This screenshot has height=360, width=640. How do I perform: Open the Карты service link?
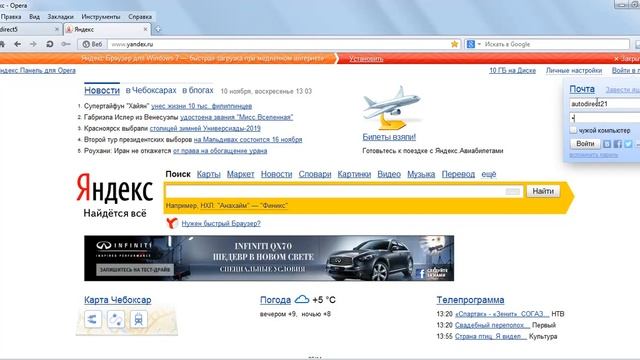click(x=209, y=174)
